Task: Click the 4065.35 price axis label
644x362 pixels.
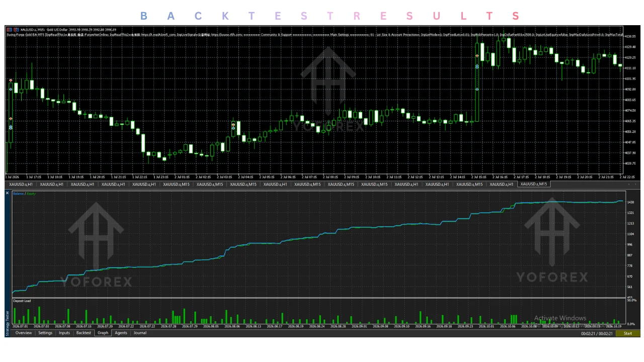Action: tap(630, 121)
